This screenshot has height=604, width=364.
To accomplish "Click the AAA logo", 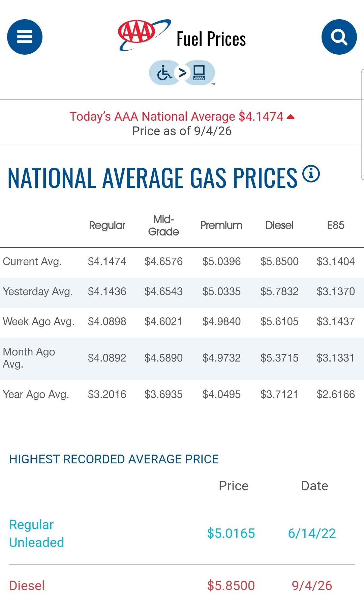I will tap(144, 35).
